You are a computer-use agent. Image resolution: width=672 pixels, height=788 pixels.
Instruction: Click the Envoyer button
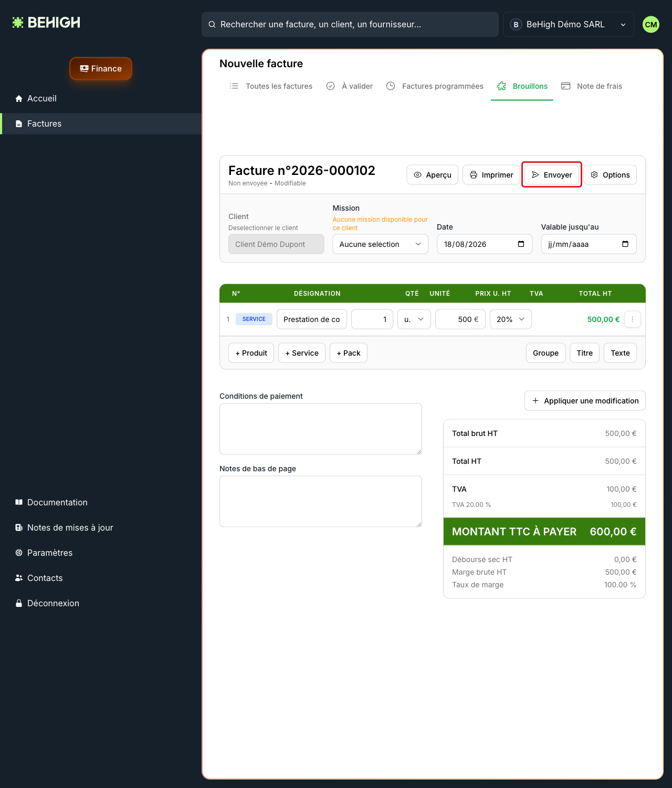pyautogui.click(x=551, y=175)
